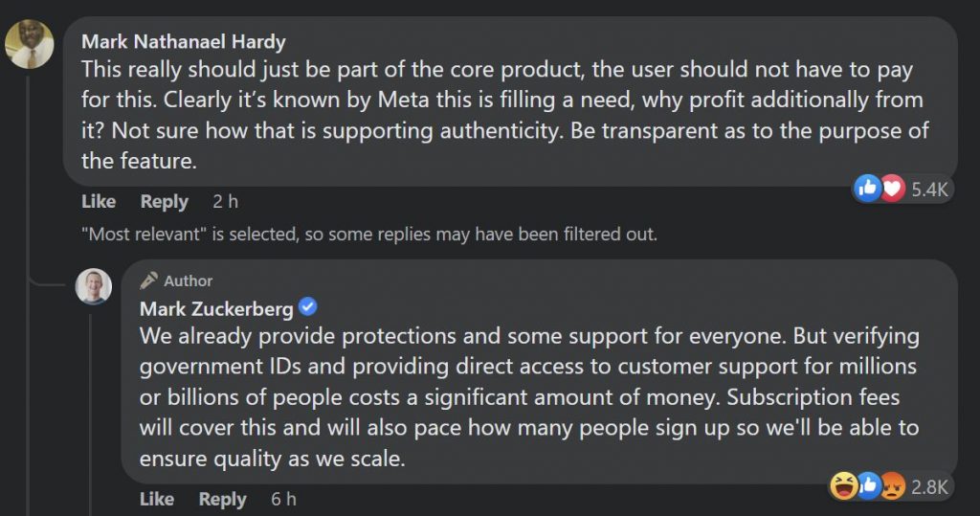The image size is (980, 516).
Task: Click the angry face reaction on Zuckerberg's reply
Action: [x=892, y=487]
